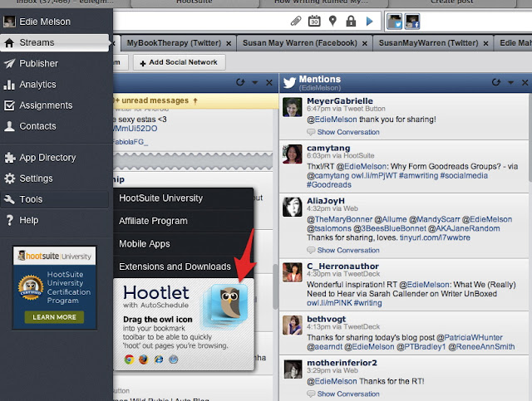Image resolution: width=532 pixels, height=401 pixels.
Task: Close the Susan May Warren (Facebook) tab
Action: [x=365, y=44]
